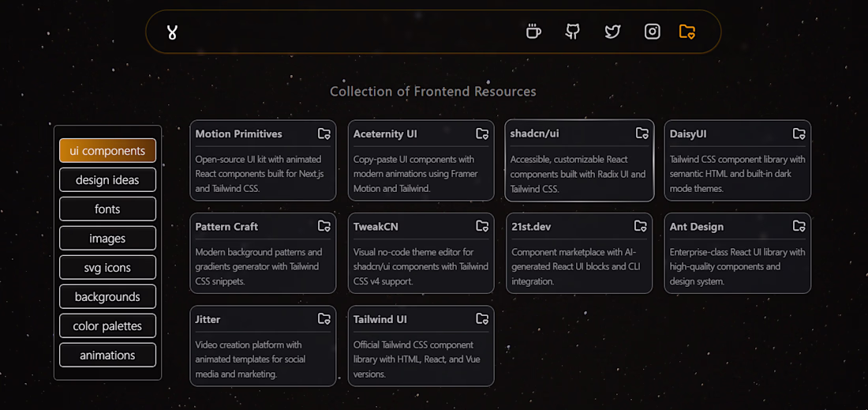The image size is (868, 410).
Task: Select the ui components category
Action: 107,151
